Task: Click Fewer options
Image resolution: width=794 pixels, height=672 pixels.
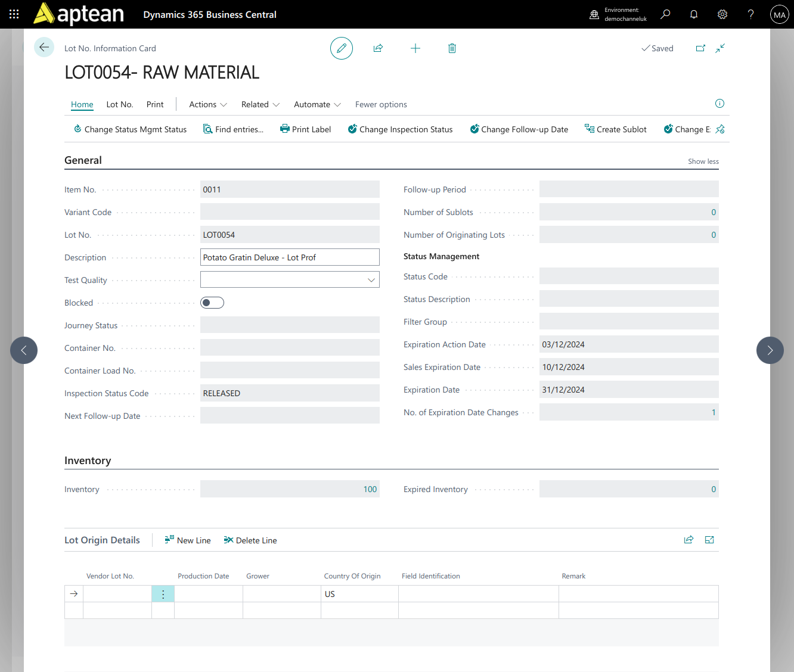Action: click(381, 104)
